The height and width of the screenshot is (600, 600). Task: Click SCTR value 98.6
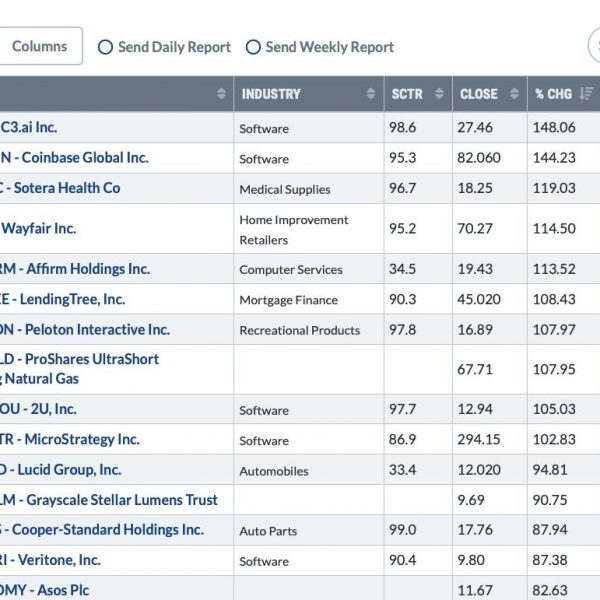click(403, 127)
